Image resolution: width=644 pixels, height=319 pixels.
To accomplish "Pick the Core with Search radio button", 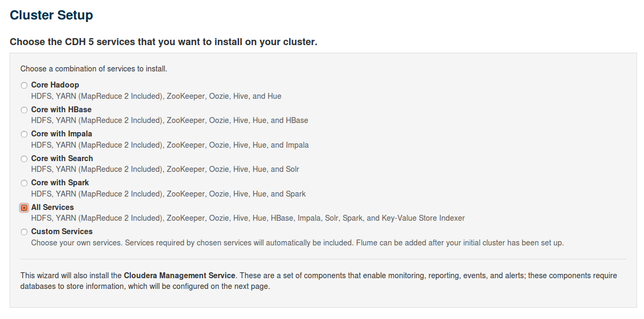I will tap(24, 159).
